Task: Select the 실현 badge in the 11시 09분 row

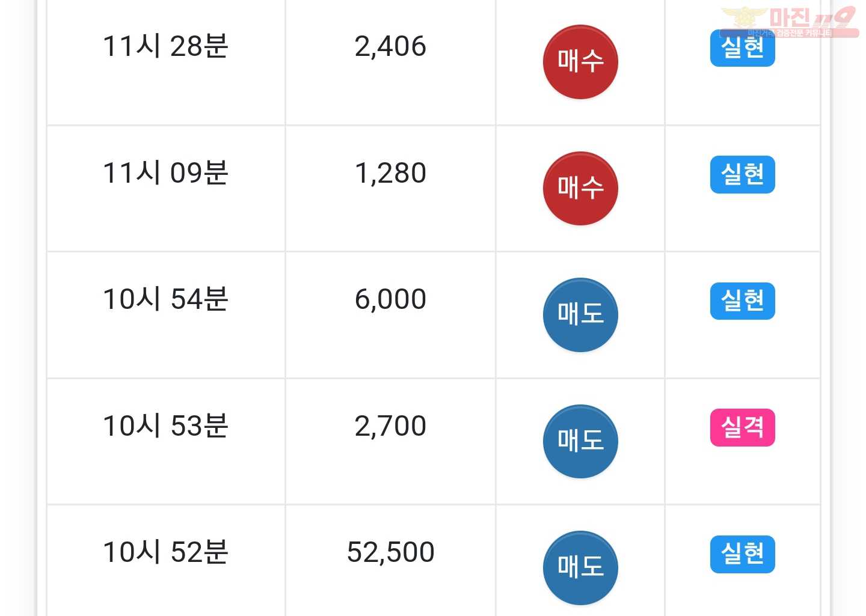Action: (742, 174)
